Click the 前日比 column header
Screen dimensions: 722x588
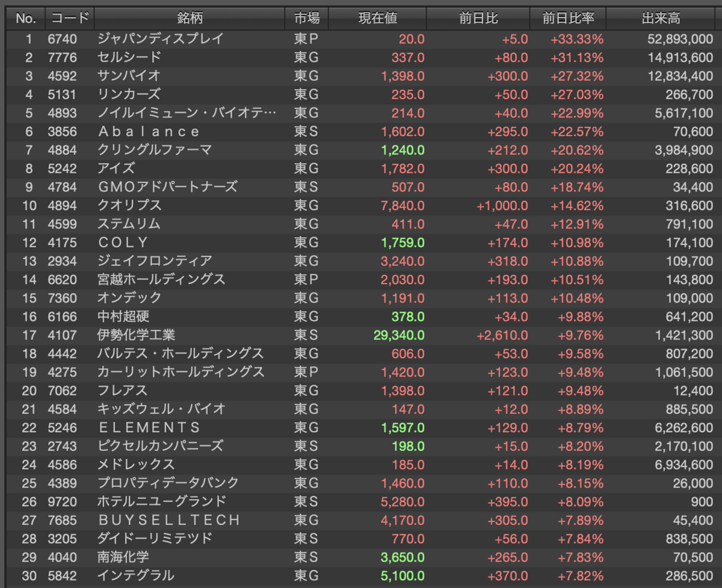(478, 18)
